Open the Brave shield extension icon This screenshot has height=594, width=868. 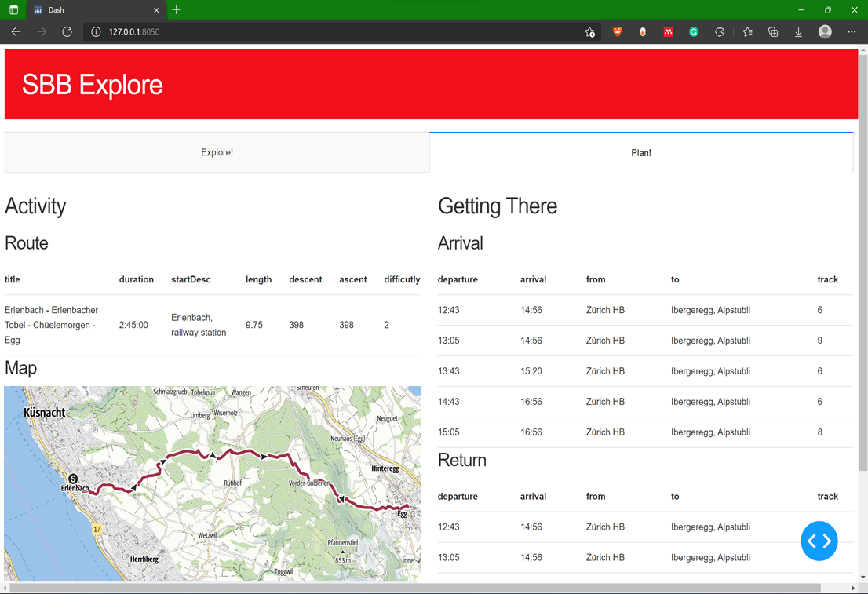click(x=617, y=31)
